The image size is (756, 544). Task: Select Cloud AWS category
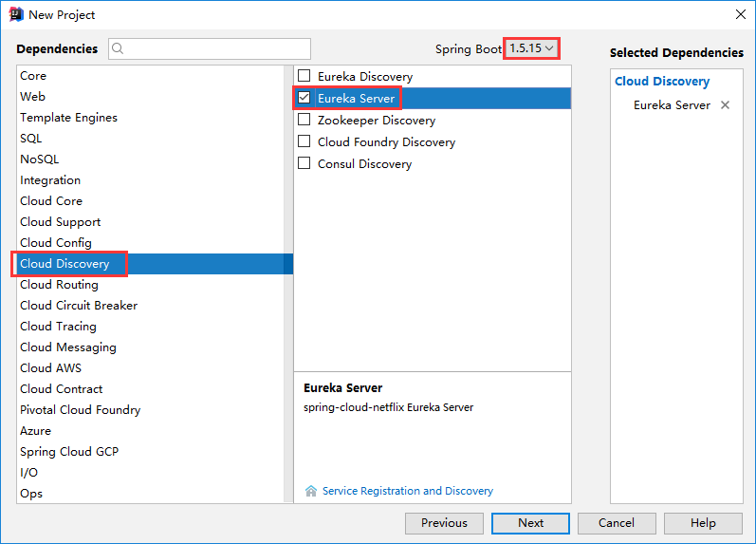coord(151,367)
